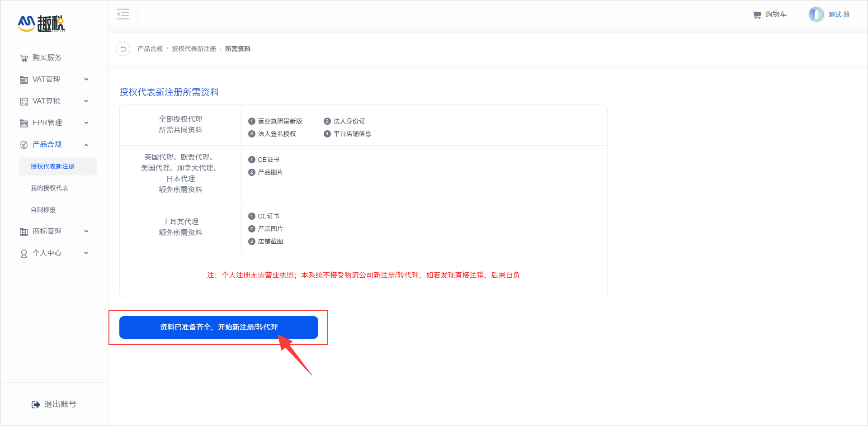This screenshot has width=868, height=426.
Task: Click the user avatar icon
Action: click(816, 14)
